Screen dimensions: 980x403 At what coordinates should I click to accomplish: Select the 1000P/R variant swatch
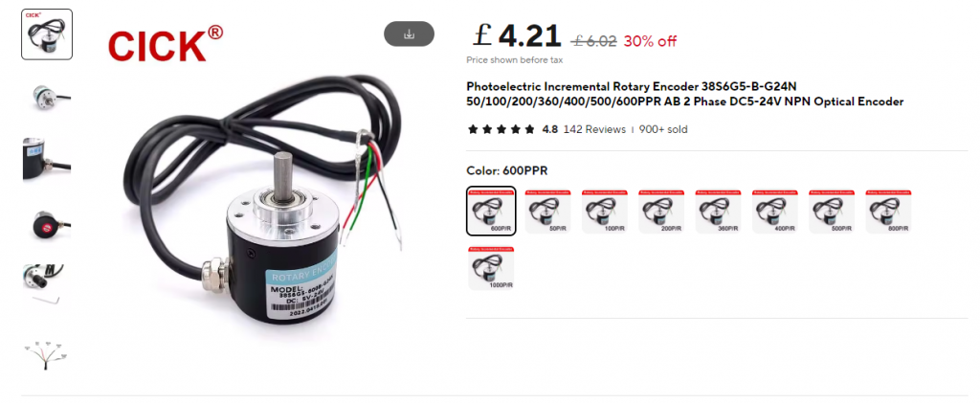(491, 268)
